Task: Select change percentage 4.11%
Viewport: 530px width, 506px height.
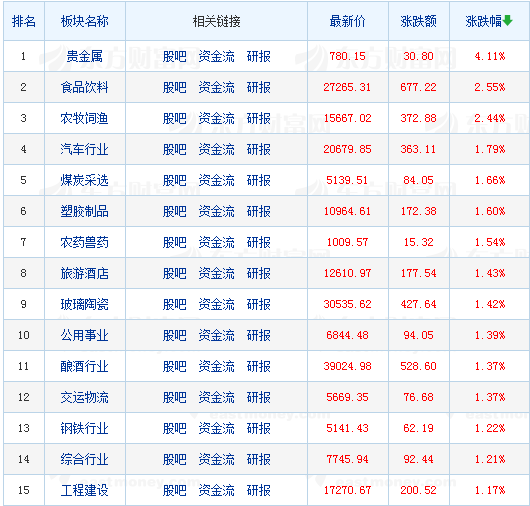Action: [490, 56]
